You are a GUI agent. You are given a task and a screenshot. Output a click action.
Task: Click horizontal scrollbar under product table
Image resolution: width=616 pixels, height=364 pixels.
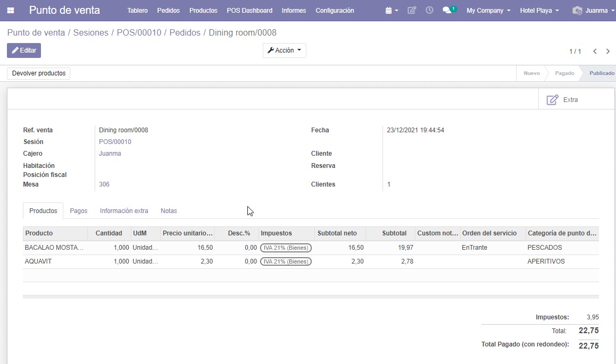(x=311, y=297)
